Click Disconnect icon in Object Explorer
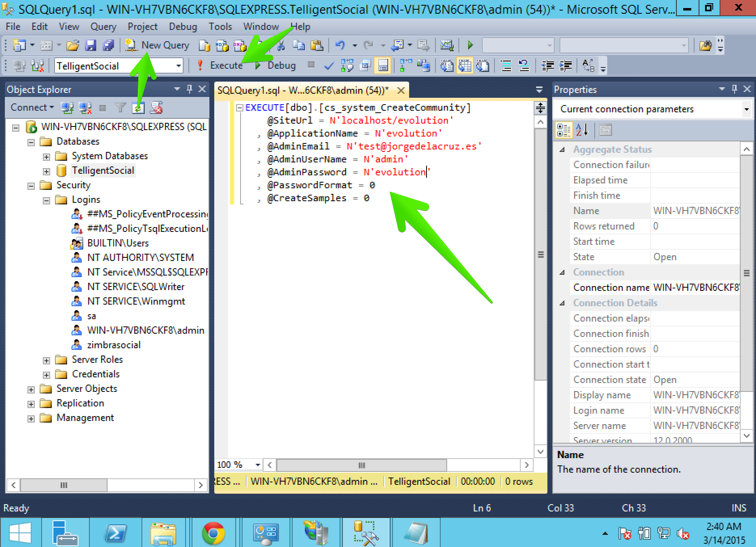The width and height of the screenshot is (756, 547). [85, 107]
